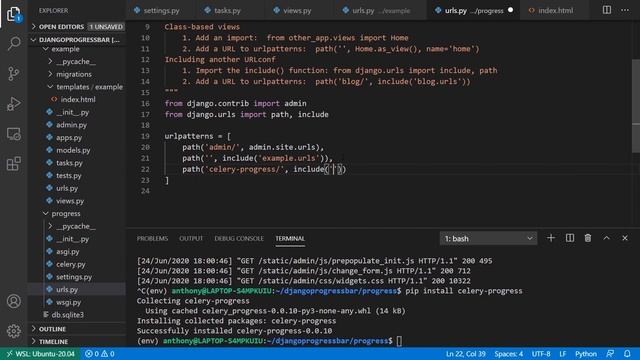
Task: Open editor More Actions ellipsis
Action: click(x=625, y=10)
